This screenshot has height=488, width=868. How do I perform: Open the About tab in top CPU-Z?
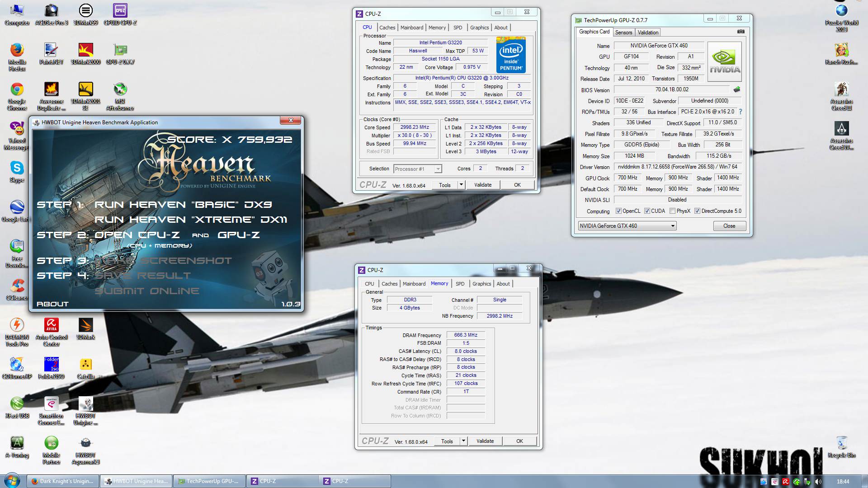[500, 28]
